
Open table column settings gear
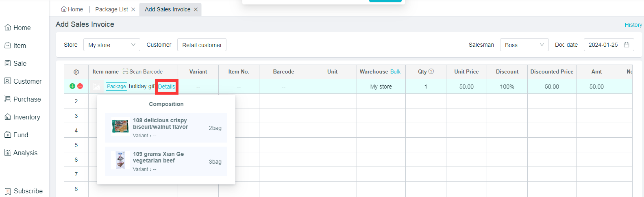coord(76,72)
